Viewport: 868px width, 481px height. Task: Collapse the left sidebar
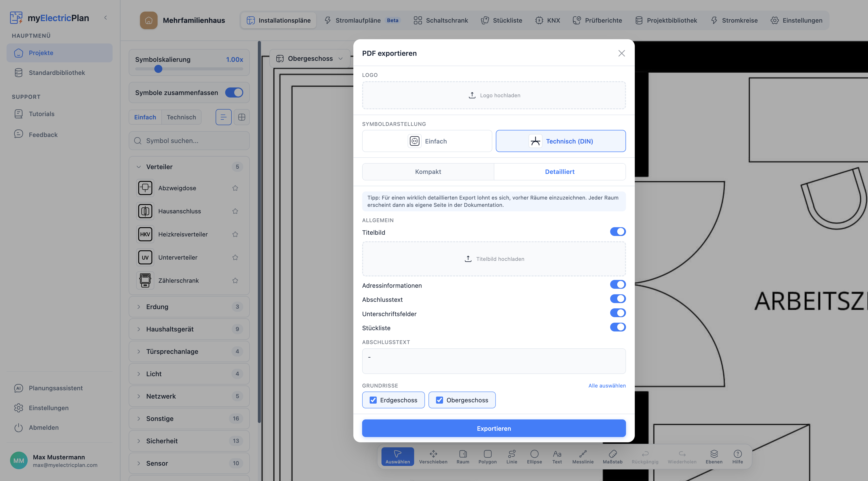tap(106, 18)
